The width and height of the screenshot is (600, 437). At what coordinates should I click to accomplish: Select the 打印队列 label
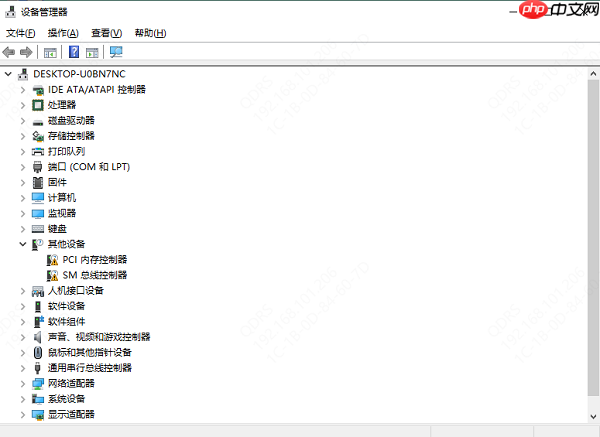67,152
